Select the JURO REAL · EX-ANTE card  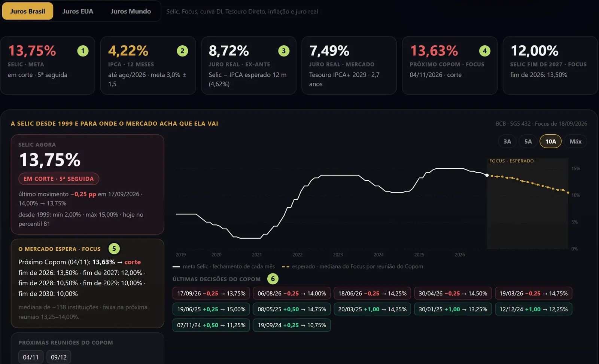pyautogui.click(x=249, y=65)
